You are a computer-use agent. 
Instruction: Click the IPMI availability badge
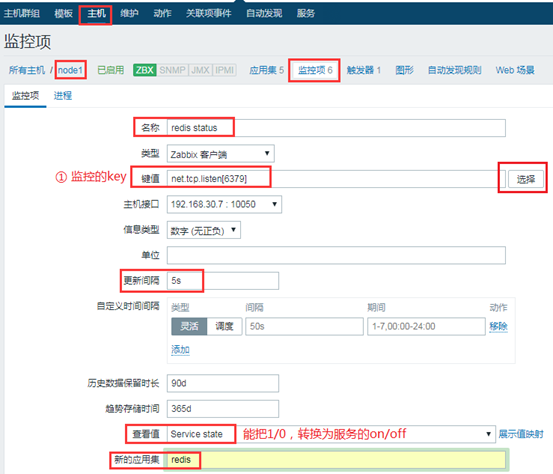click(x=224, y=70)
